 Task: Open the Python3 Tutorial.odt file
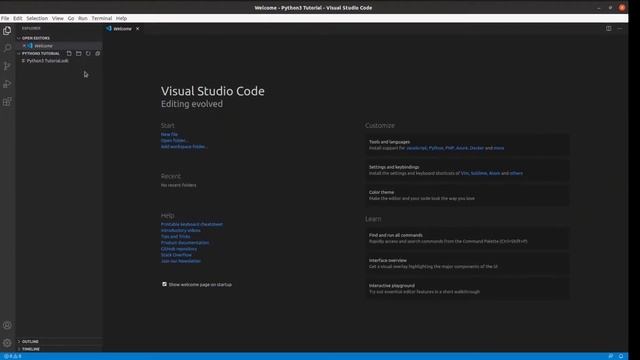click(47, 61)
